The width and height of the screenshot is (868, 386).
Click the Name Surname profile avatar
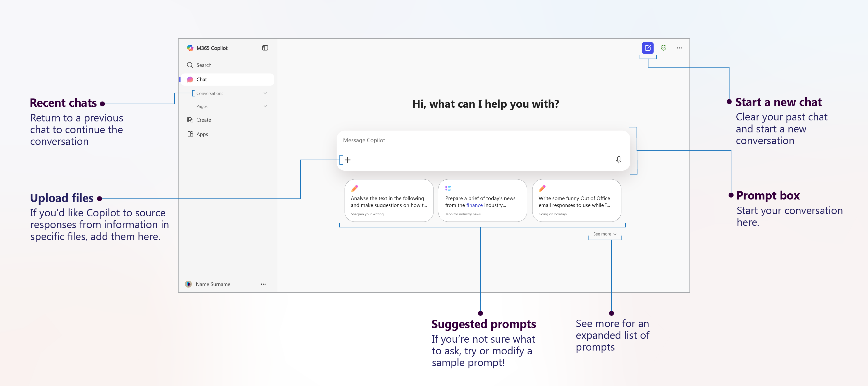(x=189, y=284)
